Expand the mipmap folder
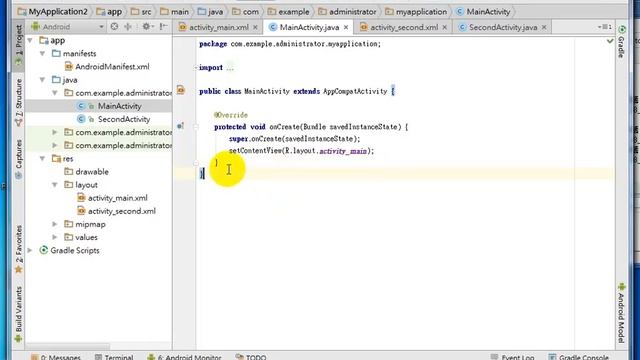This screenshot has width=640, height=360. tap(55, 224)
